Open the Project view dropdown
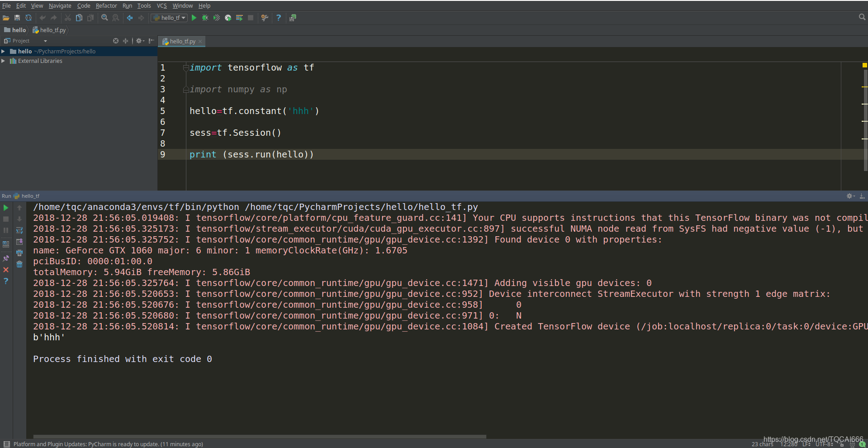 tap(45, 41)
